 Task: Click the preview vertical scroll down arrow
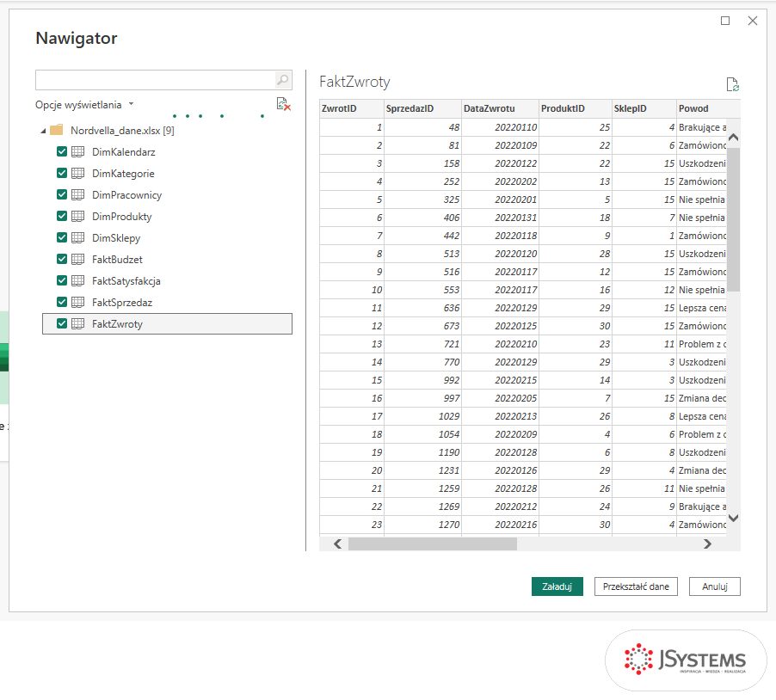pyautogui.click(x=734, y=518)
